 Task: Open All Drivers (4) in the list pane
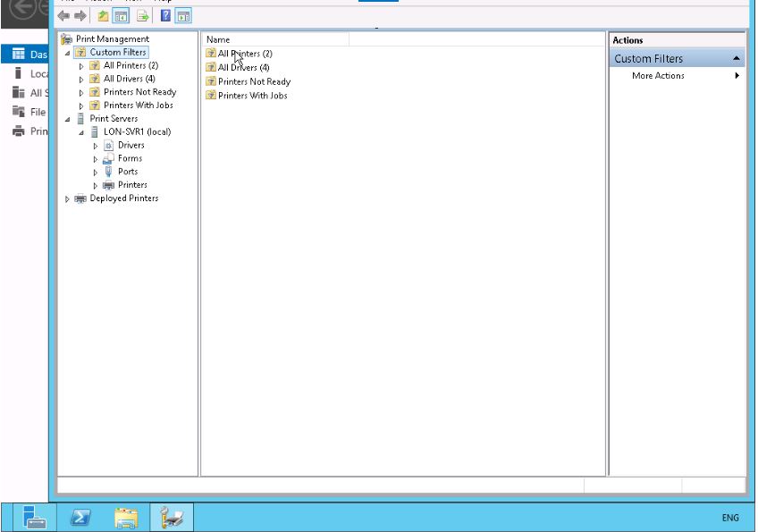click(x=243, y=68)
